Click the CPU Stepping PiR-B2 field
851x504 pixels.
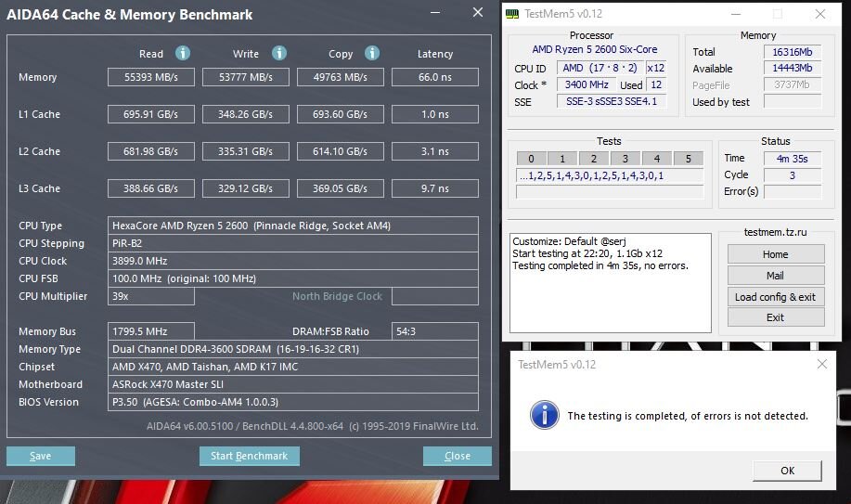(293, 243)
